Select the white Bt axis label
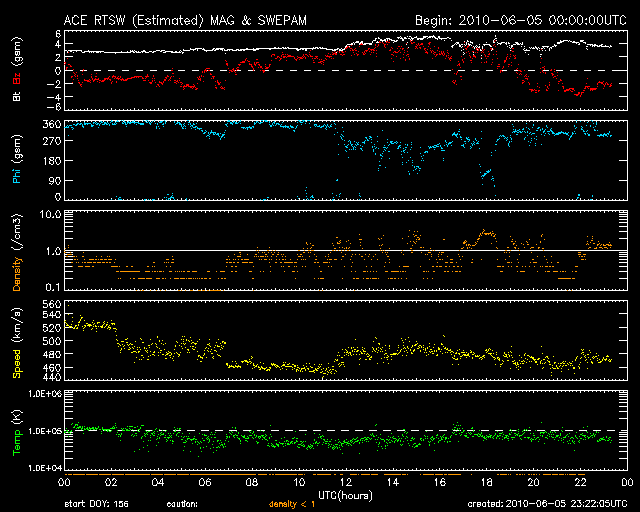640x512 pixels. [16, 97]
